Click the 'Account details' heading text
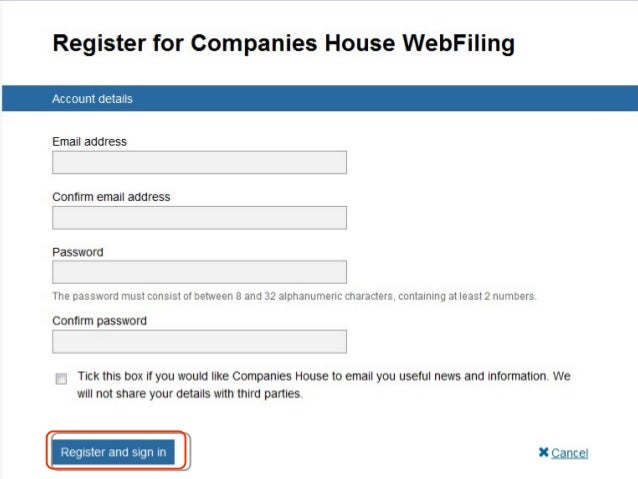This screenshot has width=638, height=479. click(x=92, y=99)
